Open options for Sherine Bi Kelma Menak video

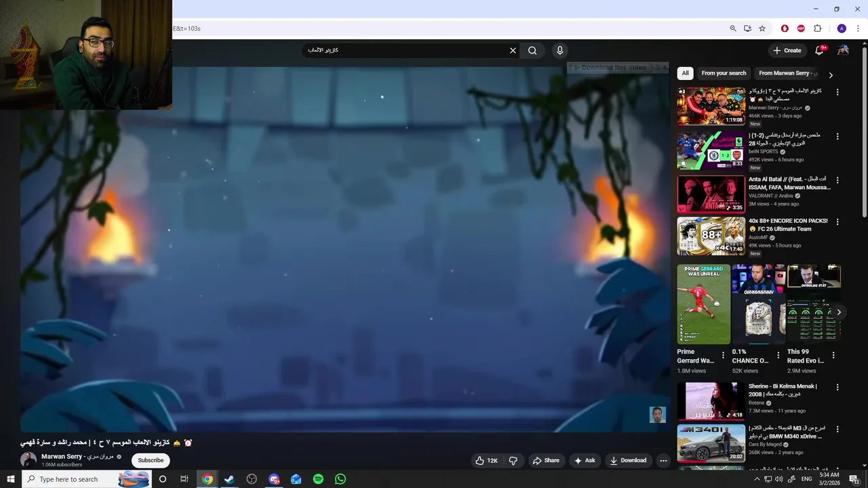[837, 388]
